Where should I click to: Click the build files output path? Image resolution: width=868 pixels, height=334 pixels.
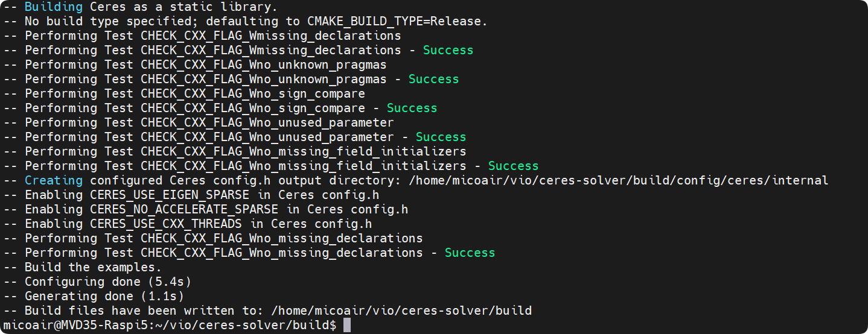coord(401,311)
